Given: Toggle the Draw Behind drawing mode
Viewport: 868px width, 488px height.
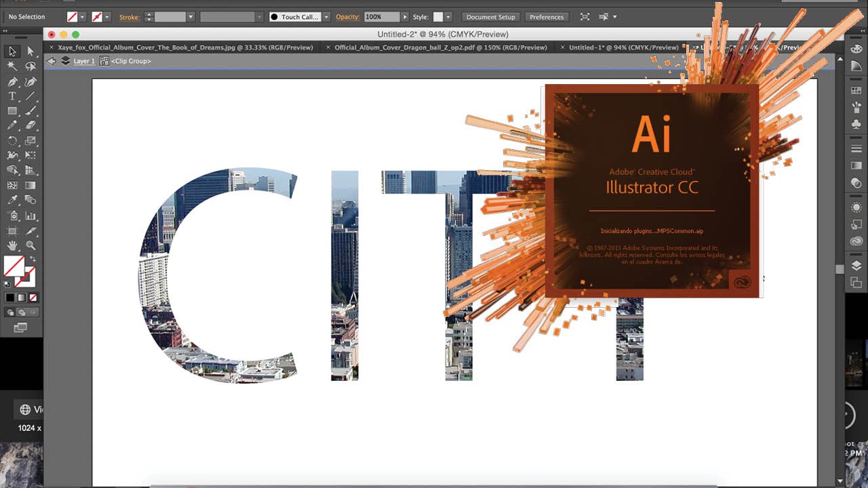Looking at the screenshot, I should click(x=22, y=311).
